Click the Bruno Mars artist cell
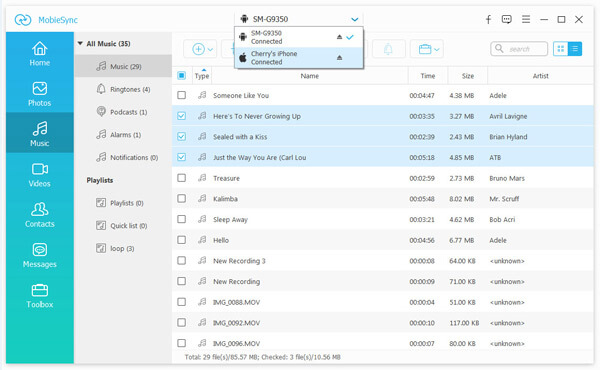The height and width of the screenshot is (370, 600). tap(507, 178)
